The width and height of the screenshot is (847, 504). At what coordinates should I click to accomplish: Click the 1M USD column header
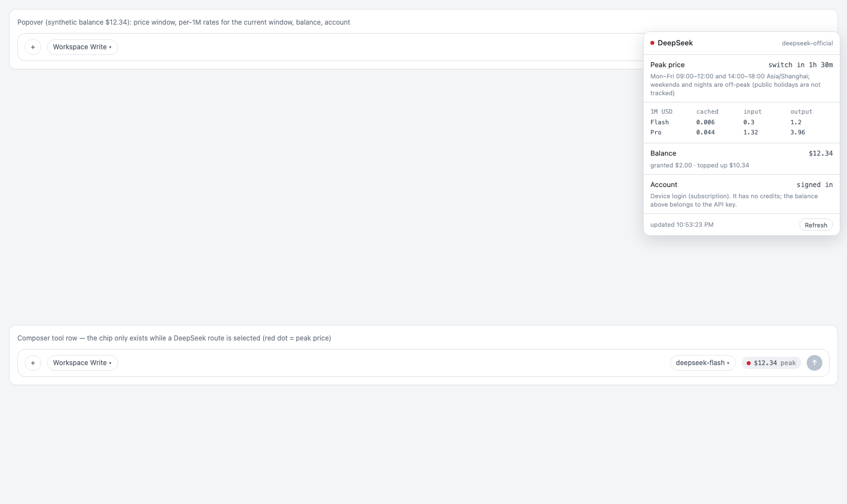661,111
